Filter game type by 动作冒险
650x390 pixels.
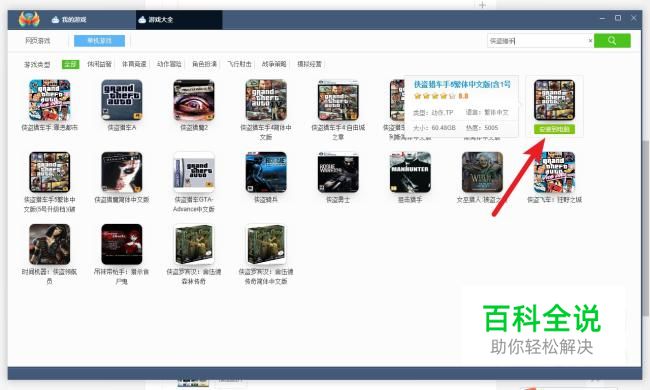click(x=169, y=64)
